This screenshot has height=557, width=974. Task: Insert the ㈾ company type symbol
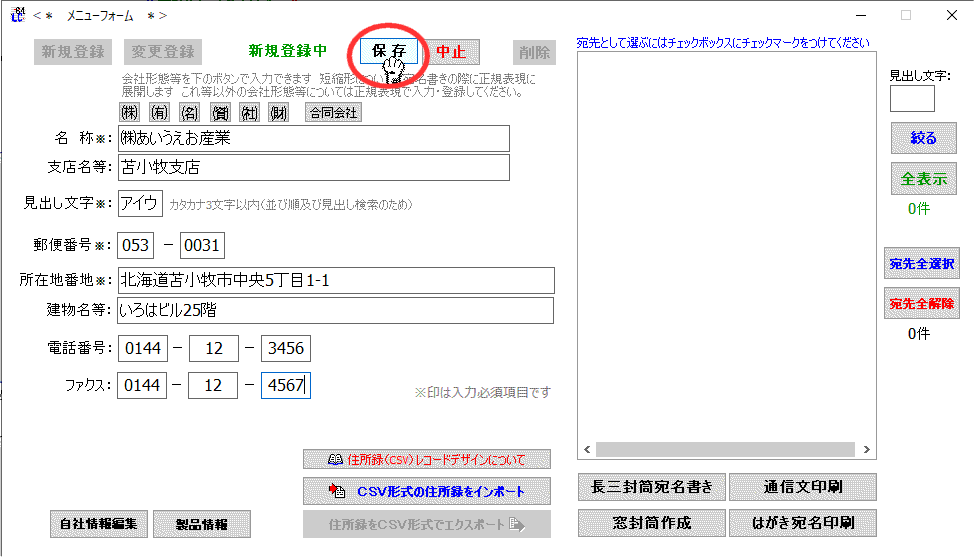pos(218,113)
